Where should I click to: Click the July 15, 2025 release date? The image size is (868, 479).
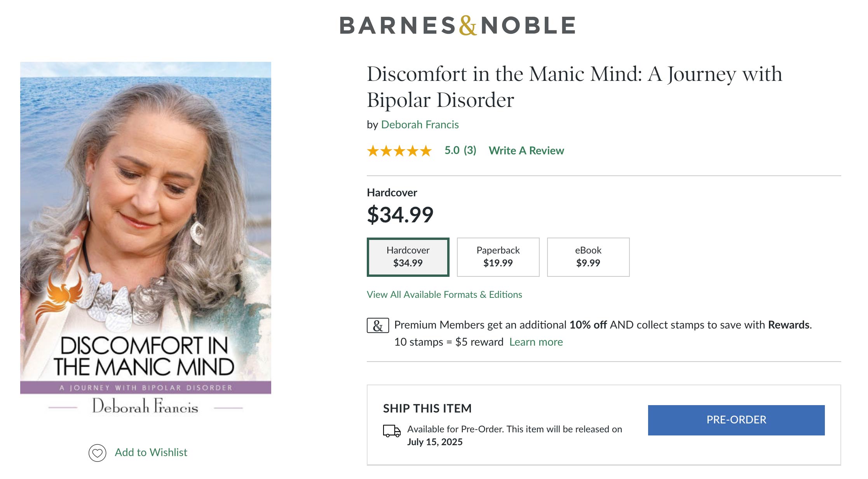[x=435, y=442]
